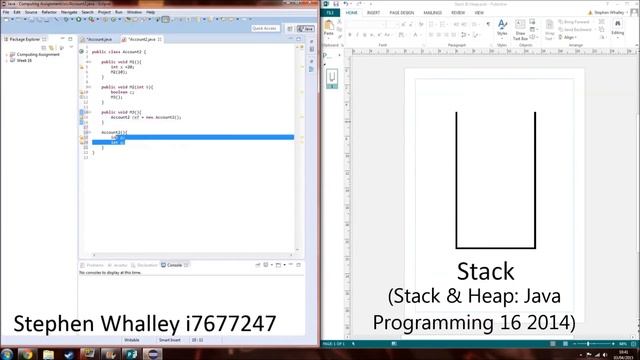The height and width of the screenshot is (360, 640).
Task: Select the Java perspective button
Action: 305,29
